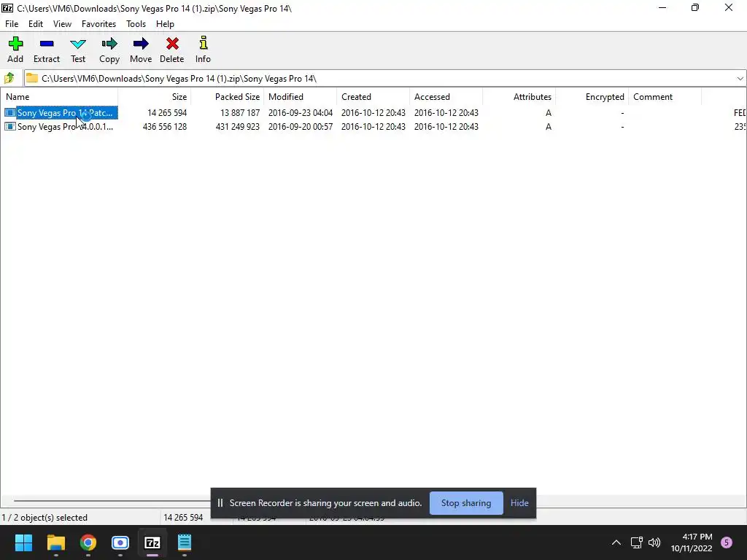Select Sony Vegas Pro 14 Patc... file
The height and width of the screenshot is (560, 747).
(x=65, y=113)
